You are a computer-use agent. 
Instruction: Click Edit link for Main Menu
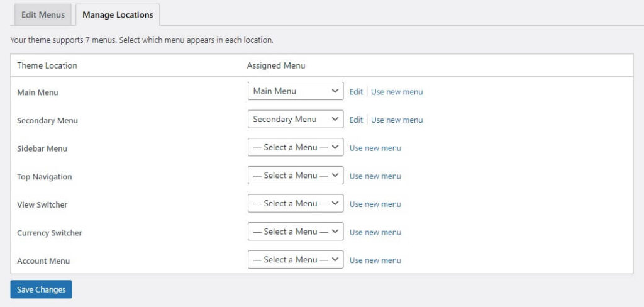click(x=356, y=92)
